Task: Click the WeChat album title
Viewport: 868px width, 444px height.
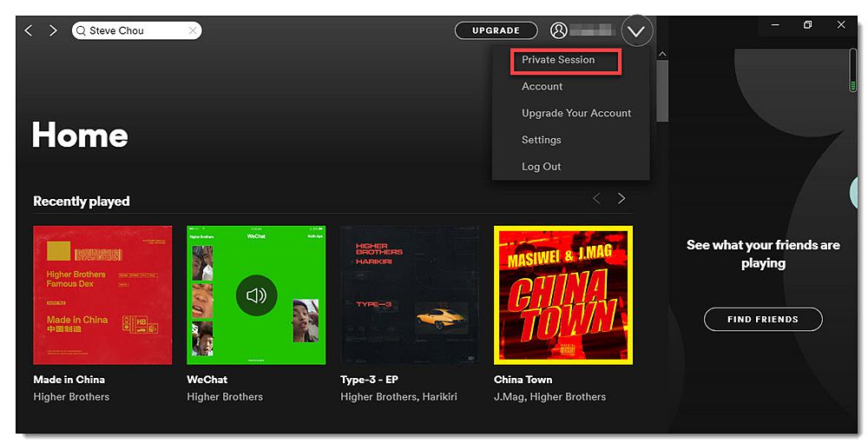Action: tap(207, 380)
